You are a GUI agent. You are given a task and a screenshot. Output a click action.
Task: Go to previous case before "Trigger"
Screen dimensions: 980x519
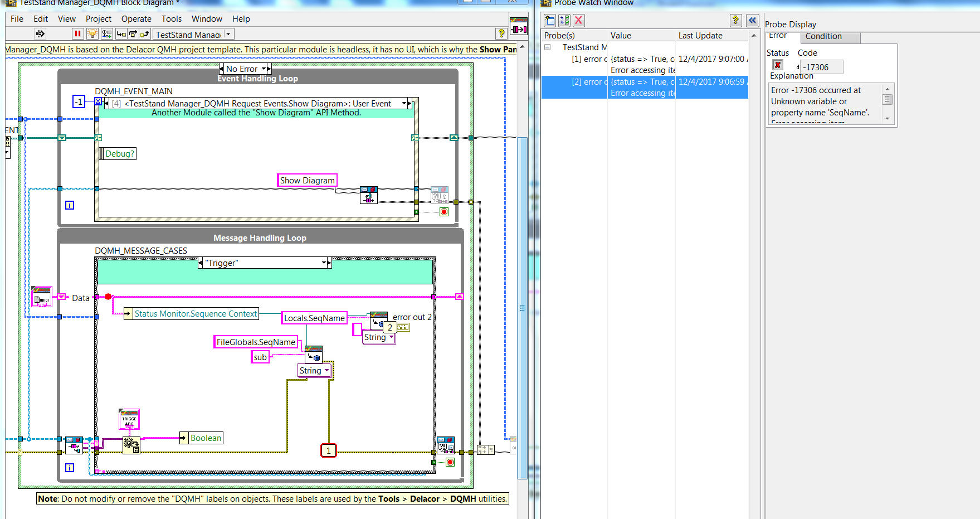click(200, 263)
